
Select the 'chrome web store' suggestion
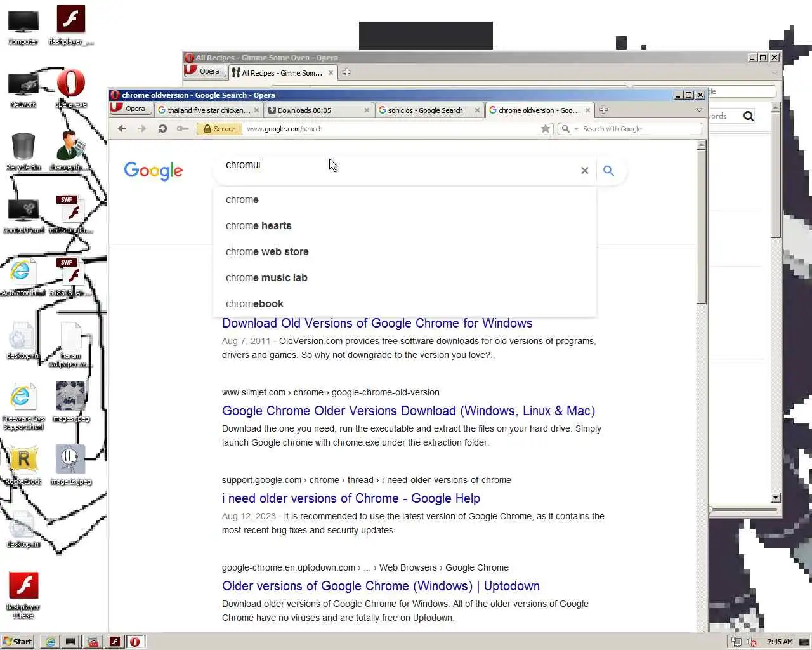pyautogui.click(x=405, y=251)
